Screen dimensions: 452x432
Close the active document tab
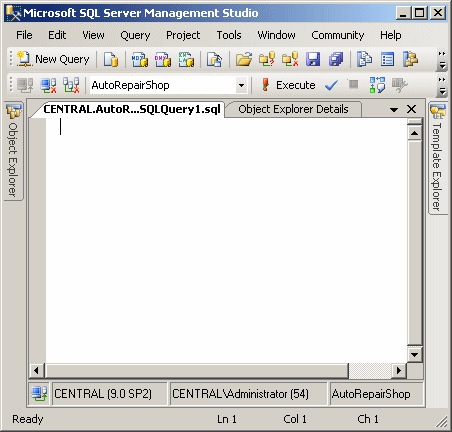tap(412, 109)
